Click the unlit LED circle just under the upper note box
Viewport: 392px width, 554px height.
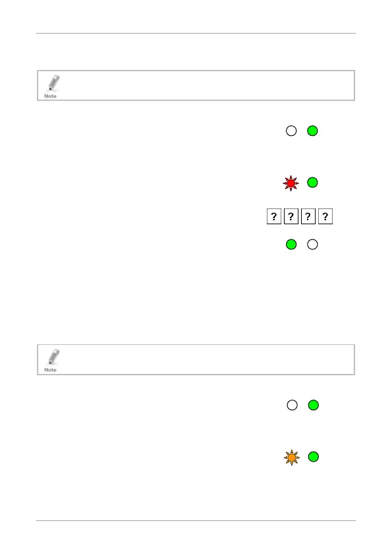[291, 131]
